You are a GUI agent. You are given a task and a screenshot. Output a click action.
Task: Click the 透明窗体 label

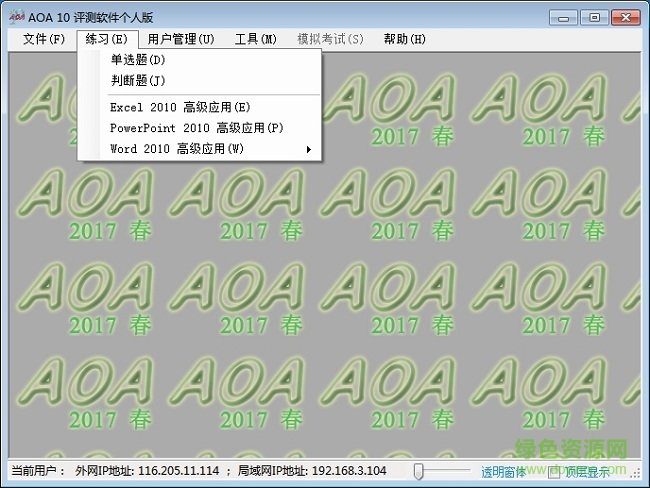pos(503,472)
